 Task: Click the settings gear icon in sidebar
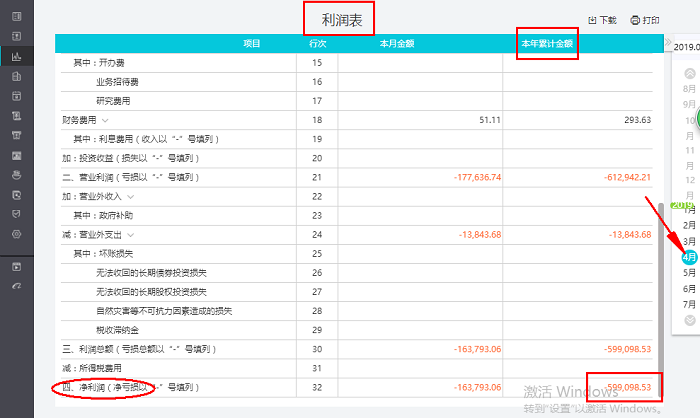[17, 234]
